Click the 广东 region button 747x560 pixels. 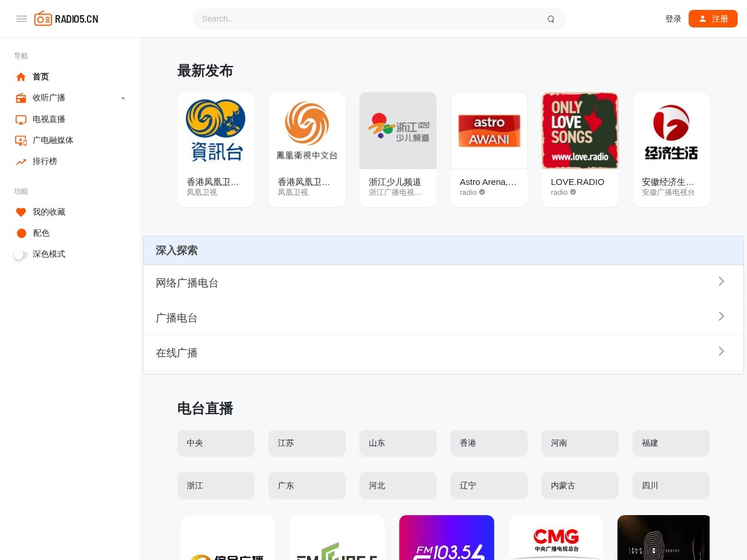(307, 485)
